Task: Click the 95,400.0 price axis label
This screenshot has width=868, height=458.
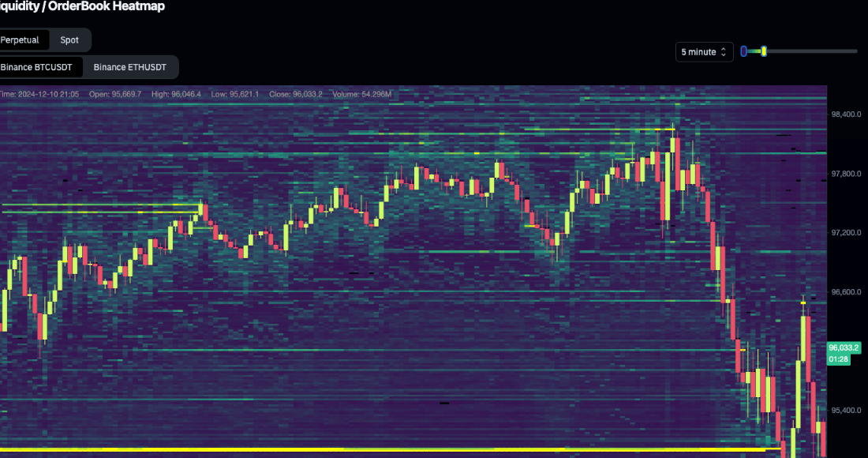Action: coord(846,411)
